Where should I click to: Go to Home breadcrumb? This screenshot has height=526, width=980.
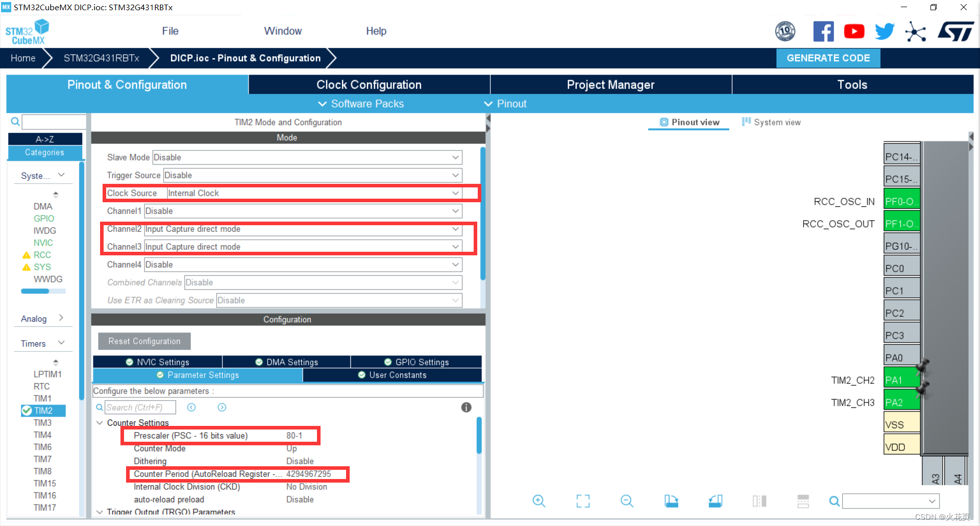click(x=23, y=58)
